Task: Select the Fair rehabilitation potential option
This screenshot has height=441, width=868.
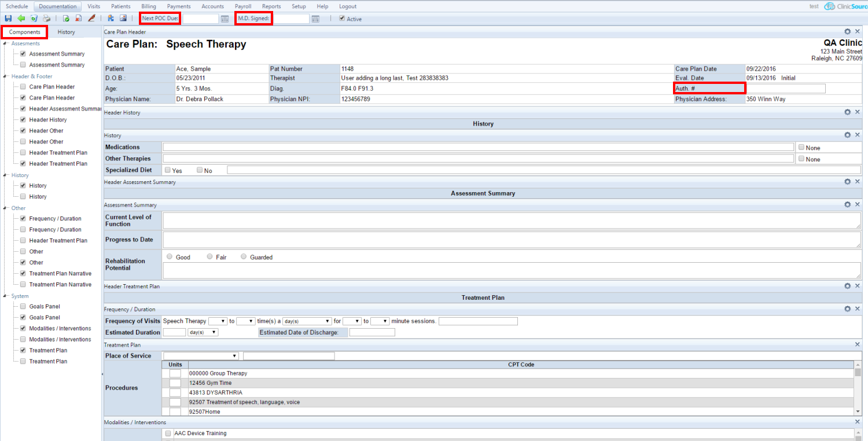Action: 209,257
